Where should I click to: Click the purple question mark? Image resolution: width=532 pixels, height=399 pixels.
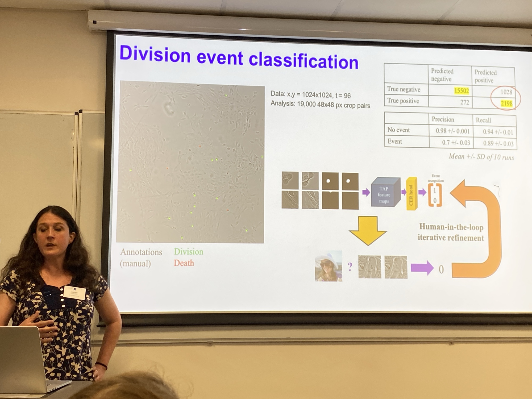coord(350,267)
